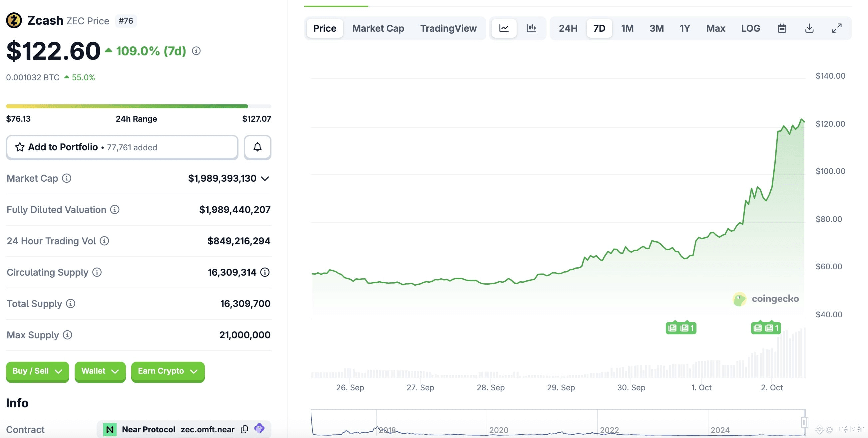Select the 24H time range
This screenshot has width=868, height=438.
tap(568, 28)
